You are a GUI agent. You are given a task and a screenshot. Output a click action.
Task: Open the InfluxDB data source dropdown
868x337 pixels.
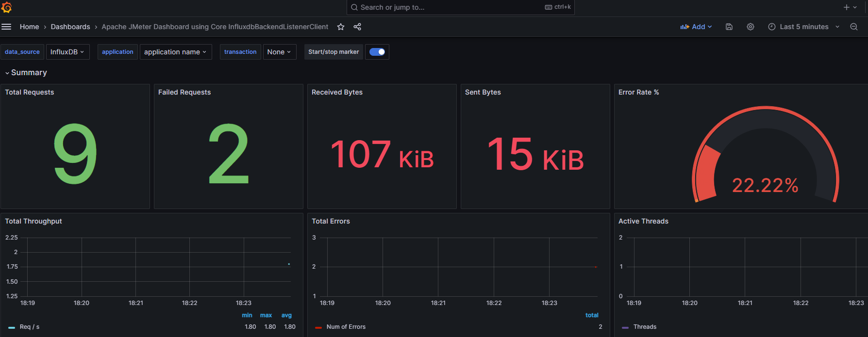click(68, 52)
